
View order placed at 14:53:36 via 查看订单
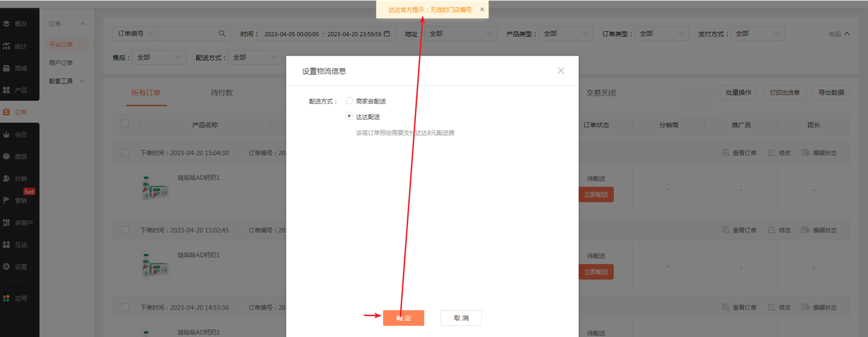point(739,307)
